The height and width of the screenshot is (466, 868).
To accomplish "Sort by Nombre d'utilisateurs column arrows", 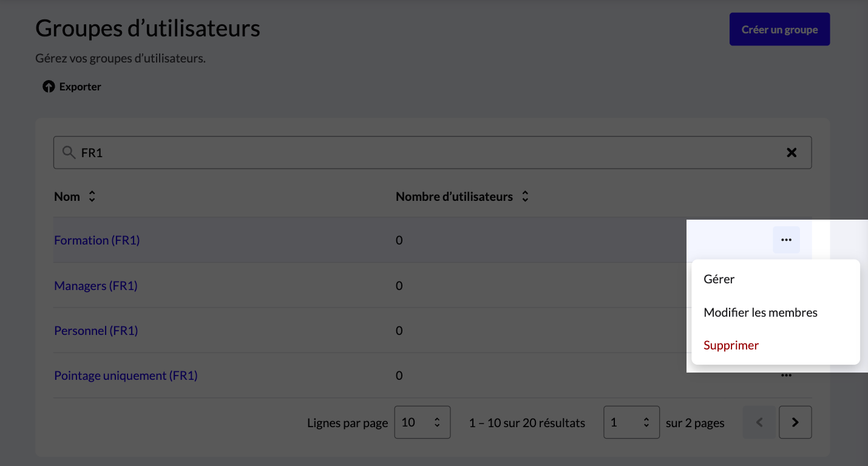I will tap(525, 197).
